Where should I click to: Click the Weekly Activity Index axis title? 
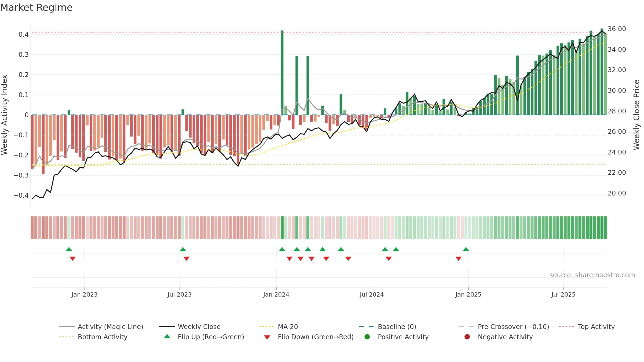[5, 115]
